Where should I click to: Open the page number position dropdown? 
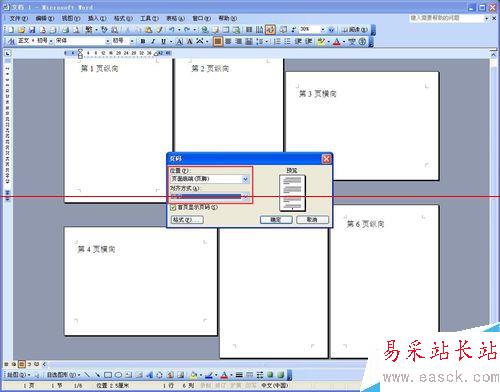tap(245, 179)
